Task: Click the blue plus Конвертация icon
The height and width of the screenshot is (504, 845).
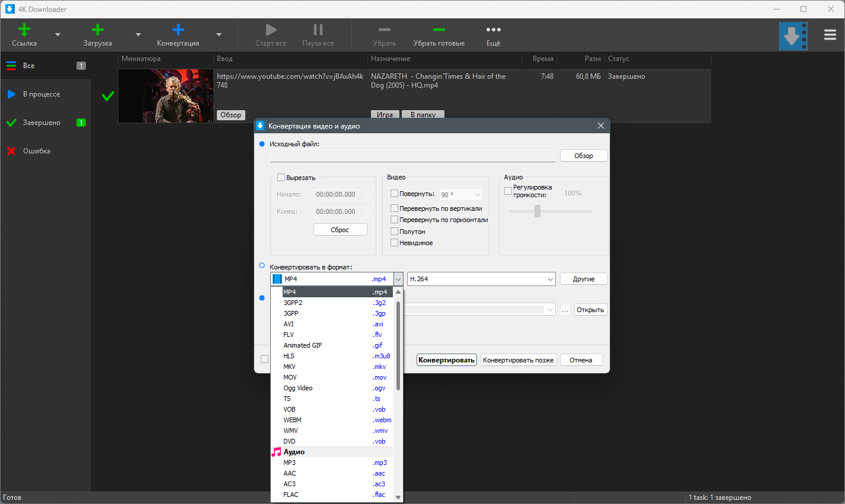Action: pos(178,30)
